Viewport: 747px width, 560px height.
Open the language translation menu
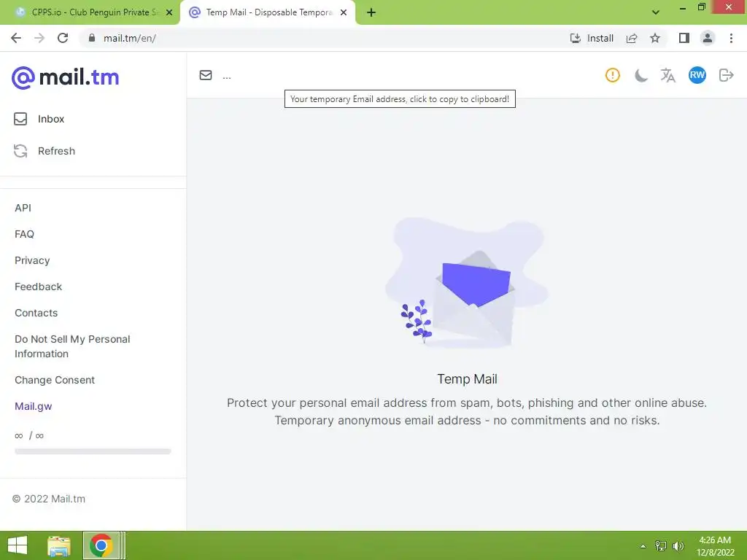pyautogui.click(x=668, y=75)
